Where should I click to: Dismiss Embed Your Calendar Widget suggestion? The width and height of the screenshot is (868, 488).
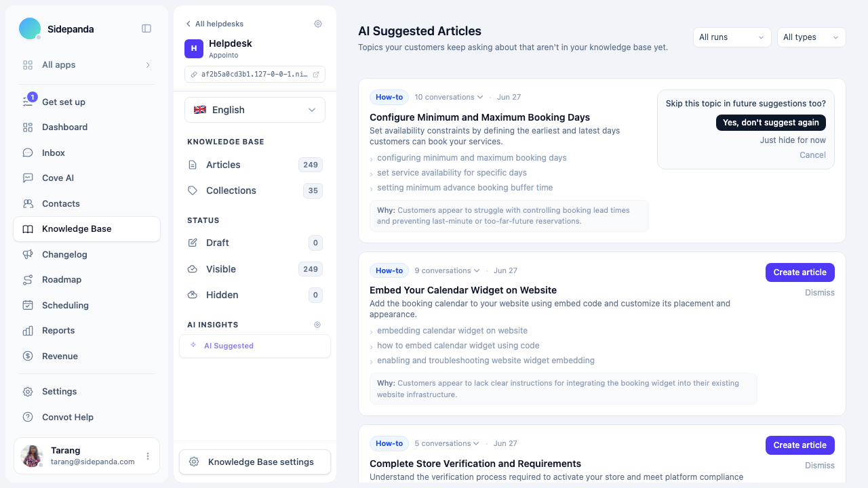pyautogui.click(x=820, y=293)
